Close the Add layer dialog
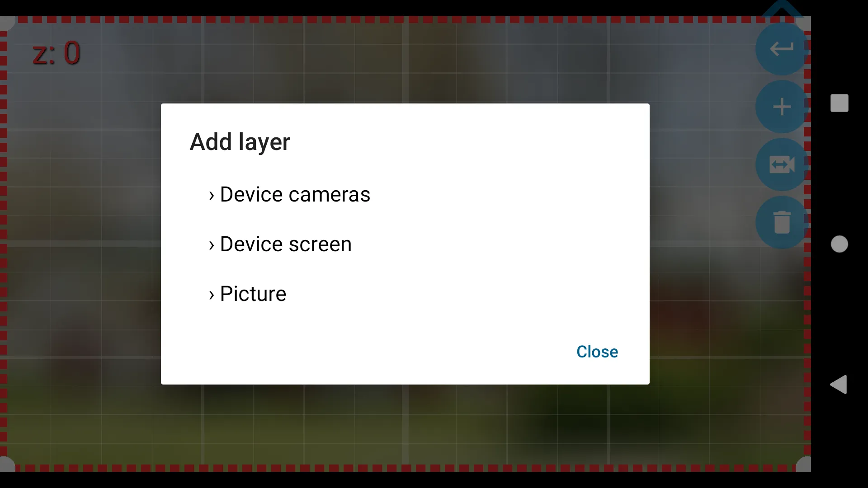This screenshot has height=488, width=868. pos(597,352)
